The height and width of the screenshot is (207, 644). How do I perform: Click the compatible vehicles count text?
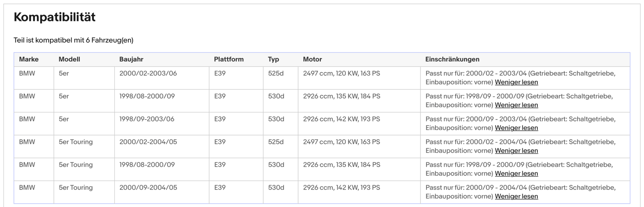(x=73, y=40)
